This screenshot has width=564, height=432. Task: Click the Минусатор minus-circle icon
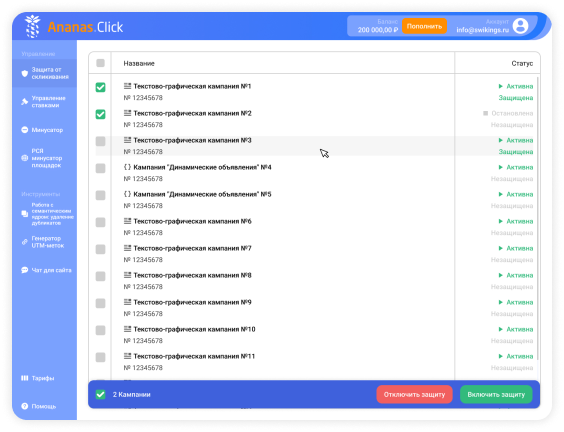pyautogui.click(x=24, y=130)
